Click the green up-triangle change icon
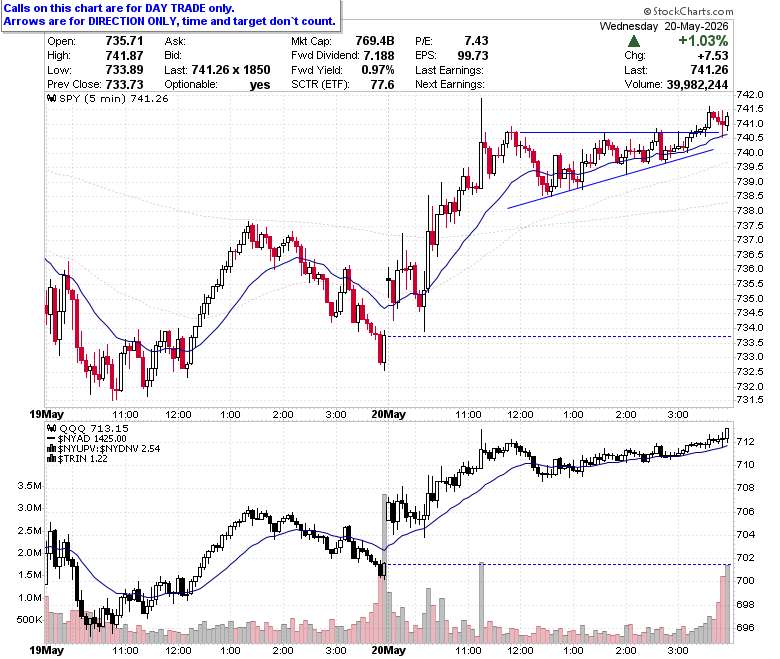Image resolution: width=780 pixels, height=659 pixels. point(634,41)
